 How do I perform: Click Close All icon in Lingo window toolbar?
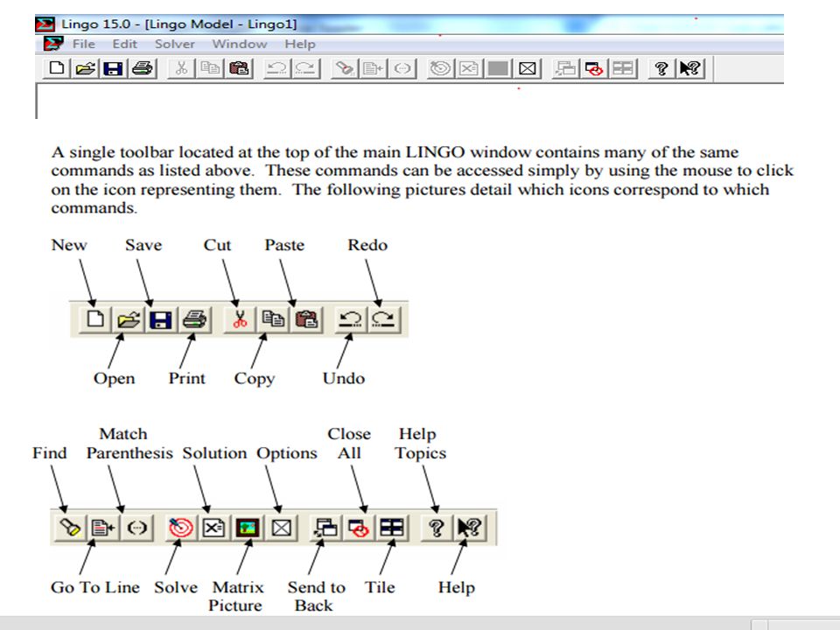[594, 68]
